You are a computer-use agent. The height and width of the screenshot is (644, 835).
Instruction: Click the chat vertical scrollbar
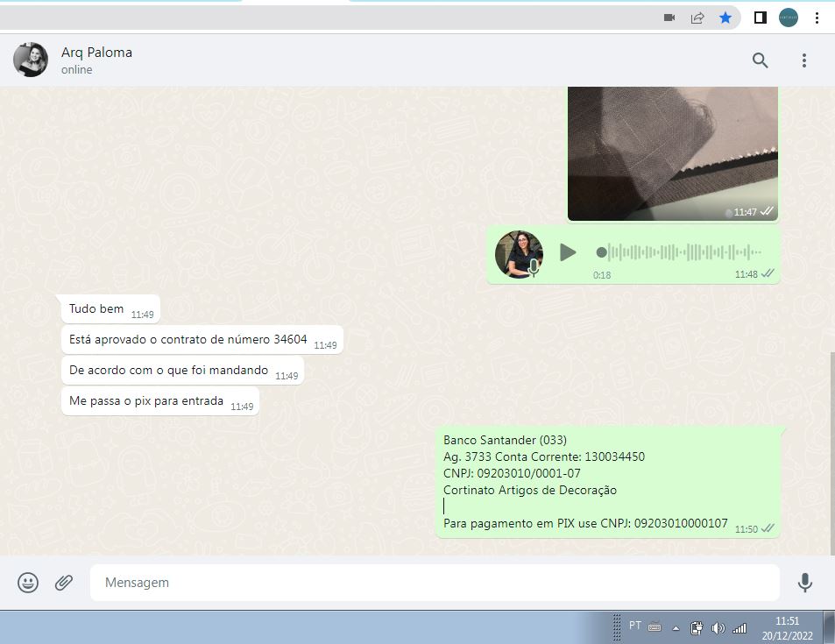(x=831, y=452)
